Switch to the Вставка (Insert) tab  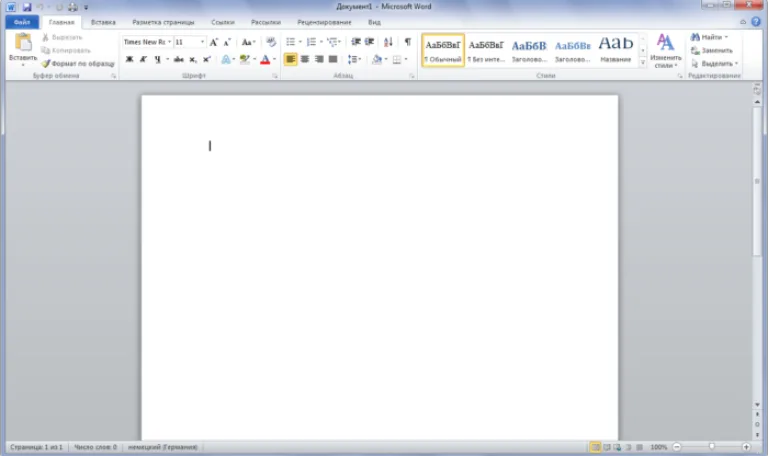click(103, 23)
